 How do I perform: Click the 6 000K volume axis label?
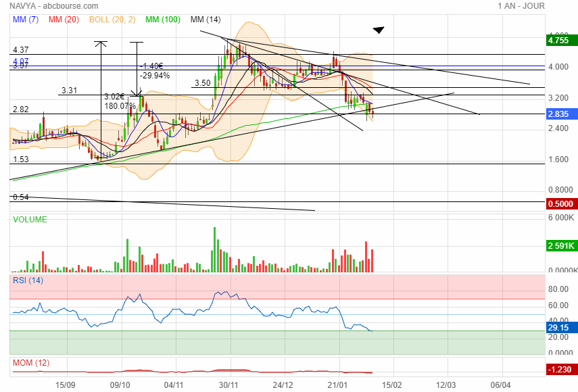click(561, 218)
